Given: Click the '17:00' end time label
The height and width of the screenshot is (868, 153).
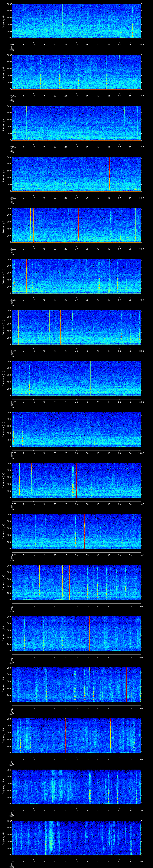Looking at the screenshot, I should click(141, 810).
